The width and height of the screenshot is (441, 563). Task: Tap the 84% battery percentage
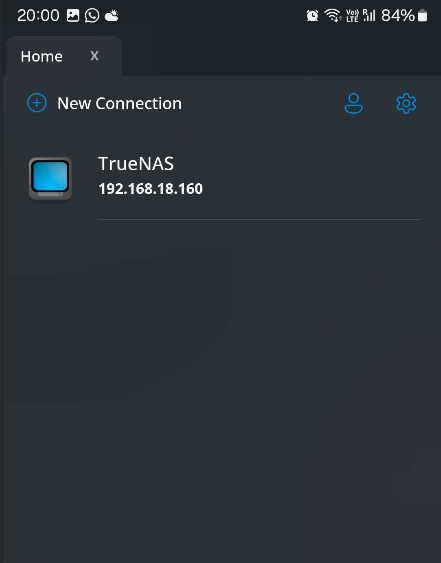point(398,15)
